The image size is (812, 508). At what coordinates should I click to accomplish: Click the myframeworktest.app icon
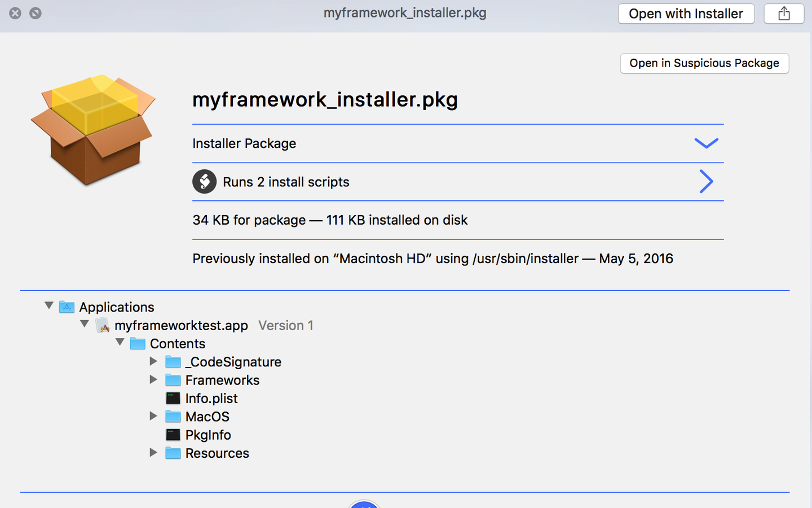pyautogui.click(x=103, y=325)
